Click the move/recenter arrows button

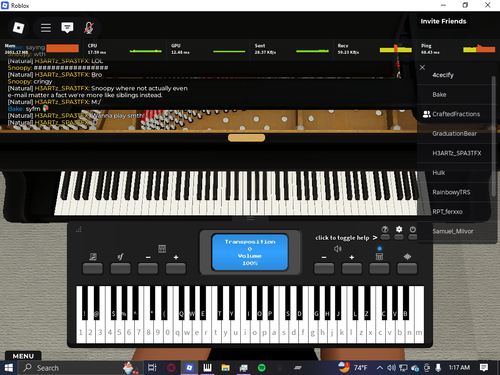[407, 268]
